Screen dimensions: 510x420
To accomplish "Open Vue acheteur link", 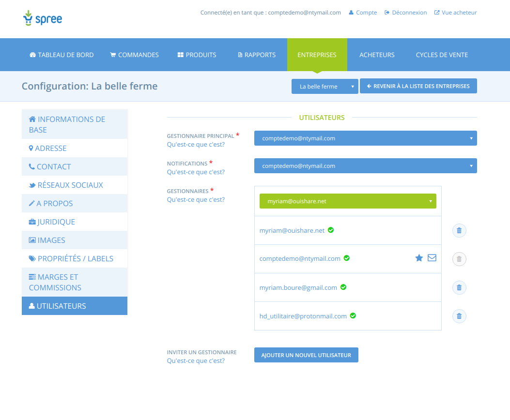I will click(x=455, y=13).
